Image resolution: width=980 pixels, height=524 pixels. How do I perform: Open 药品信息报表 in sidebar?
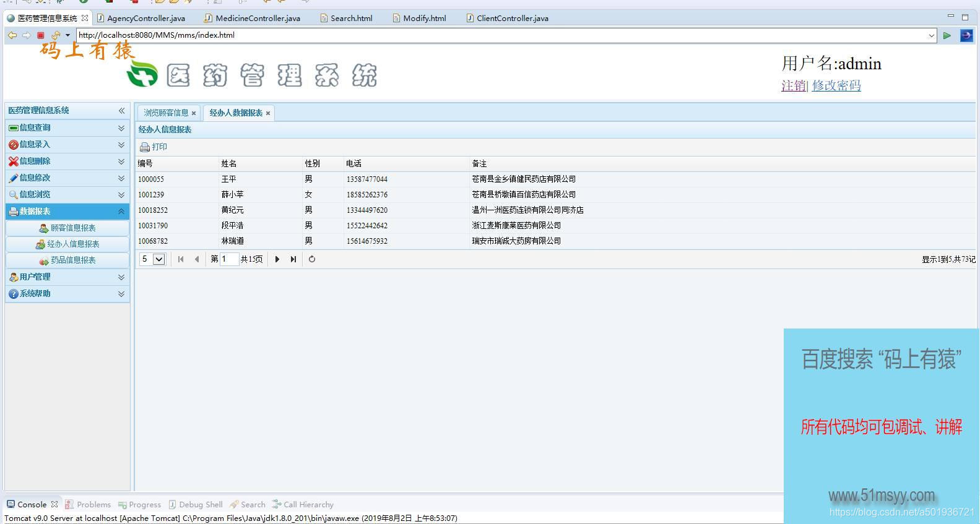tap(67, 260)
